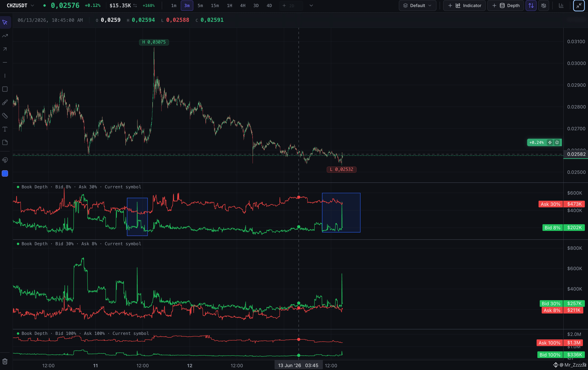Screen dimensions: 588x370
Task: Click the $15.35K volume value
Action: click(120, 5)
